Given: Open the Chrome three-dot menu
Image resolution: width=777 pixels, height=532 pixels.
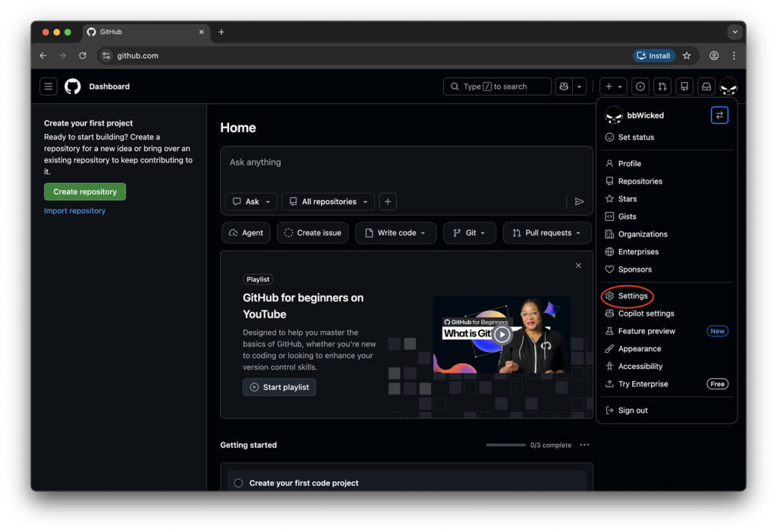Looking at the screenshot, I should pos(734,56).
